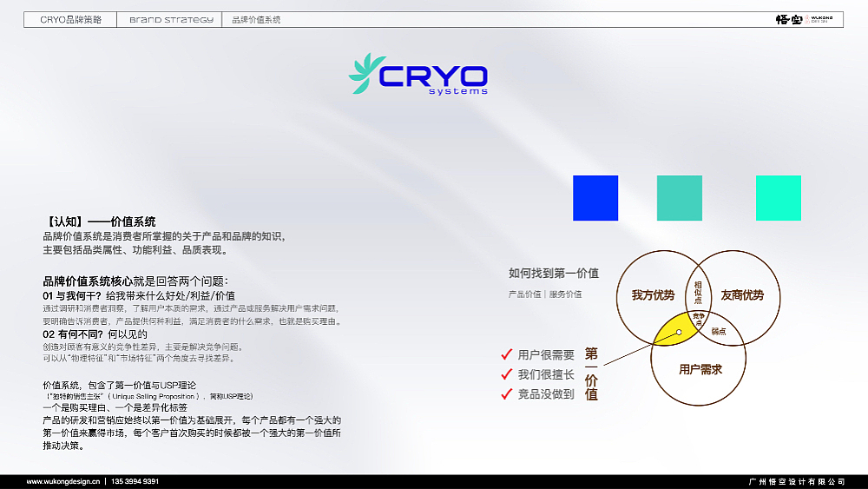Click the '广州悟空设计有限公司' footer text
This screenshot has width=868, height=489.
pyautogui.click(x=796, y=482)
